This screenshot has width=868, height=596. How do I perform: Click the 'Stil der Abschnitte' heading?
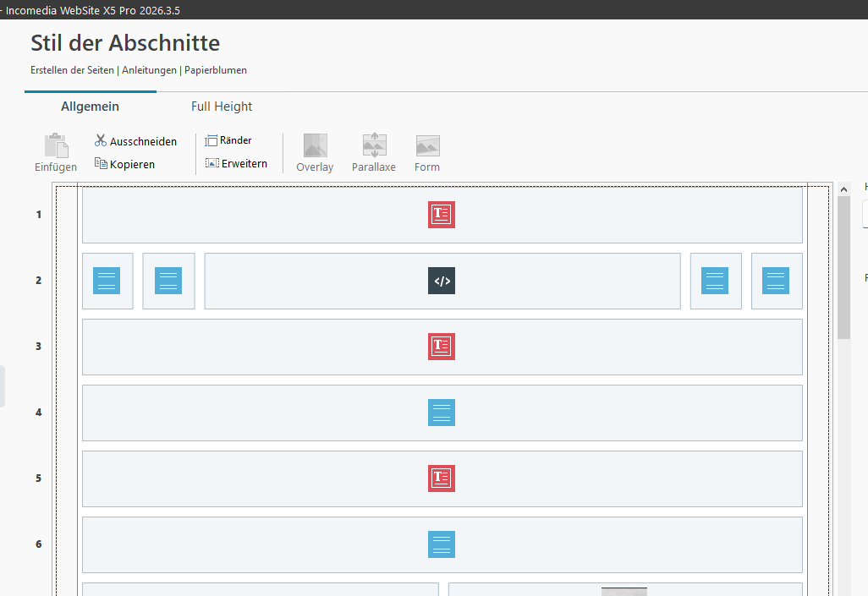125,43
